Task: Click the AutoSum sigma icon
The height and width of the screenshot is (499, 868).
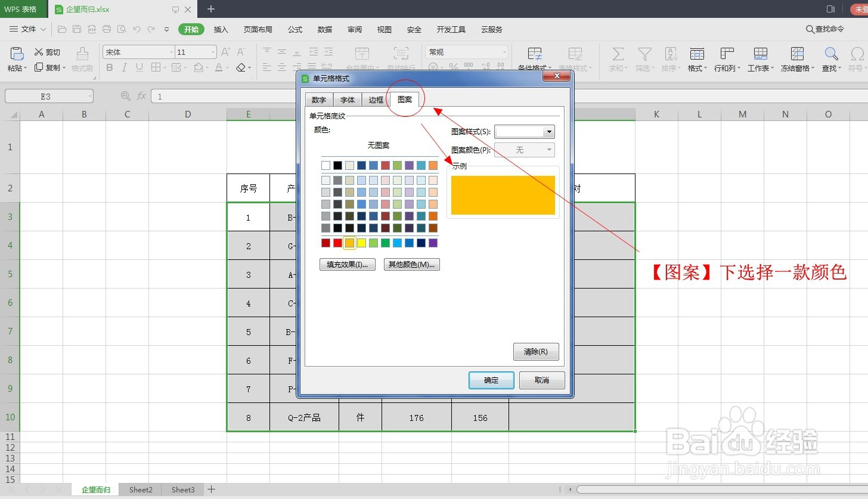Action: [x=618, y=54]
